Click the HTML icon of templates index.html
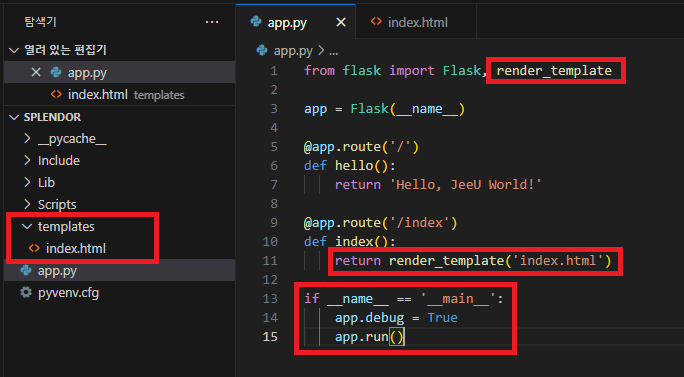Screen dimensions: 684x377 34,248
